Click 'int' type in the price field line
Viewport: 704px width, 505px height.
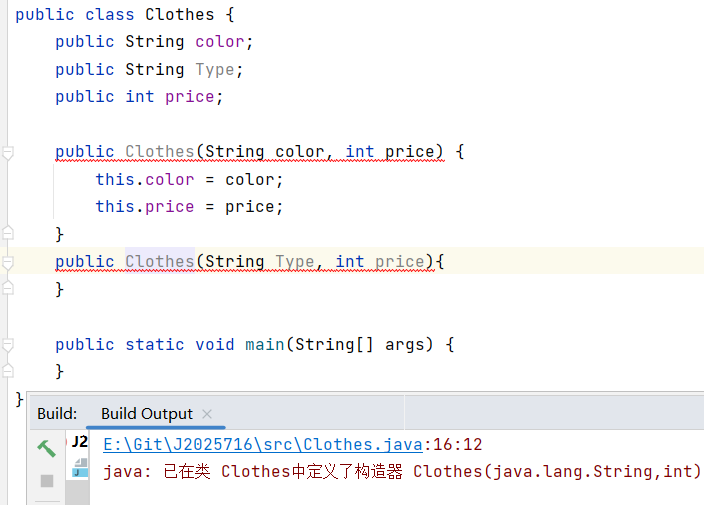tap(140, 97)
